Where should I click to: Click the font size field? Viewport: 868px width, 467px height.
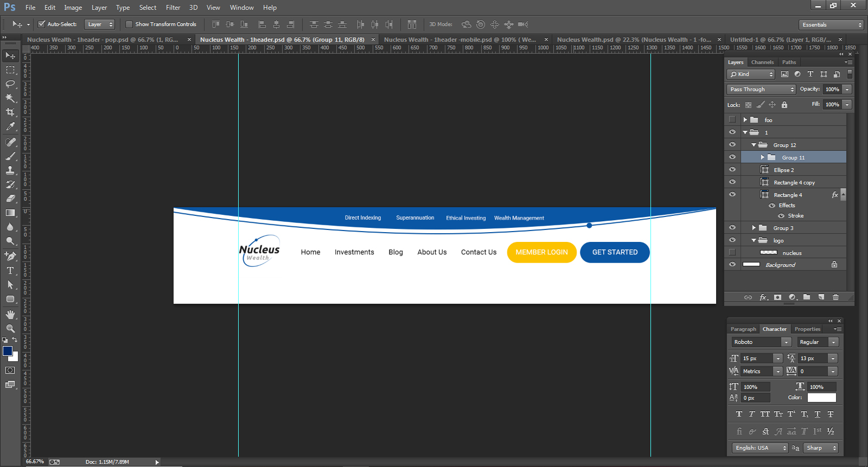[756, 359]
